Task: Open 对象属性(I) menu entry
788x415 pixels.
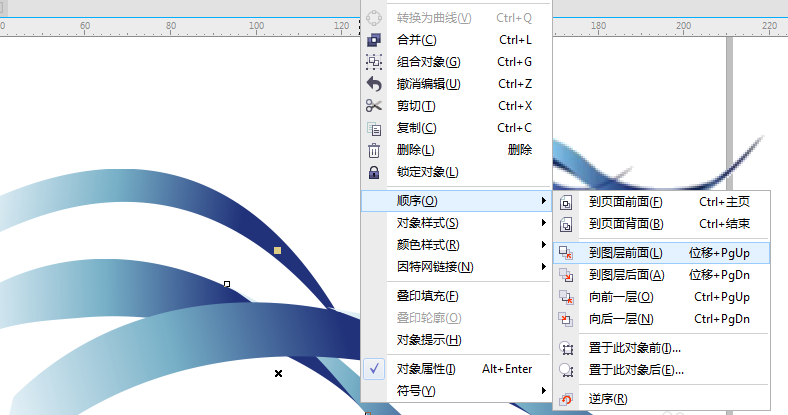Action: tap(456, 369)
